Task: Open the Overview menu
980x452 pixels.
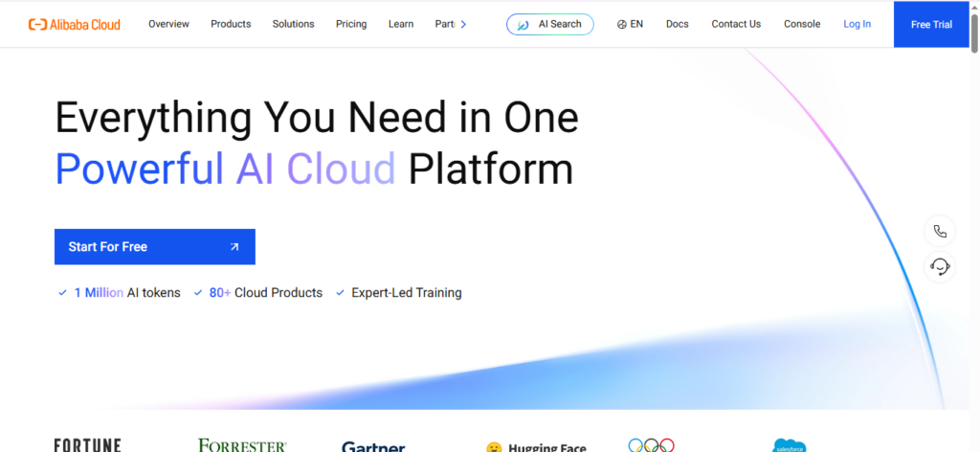Action: (168, 24)
